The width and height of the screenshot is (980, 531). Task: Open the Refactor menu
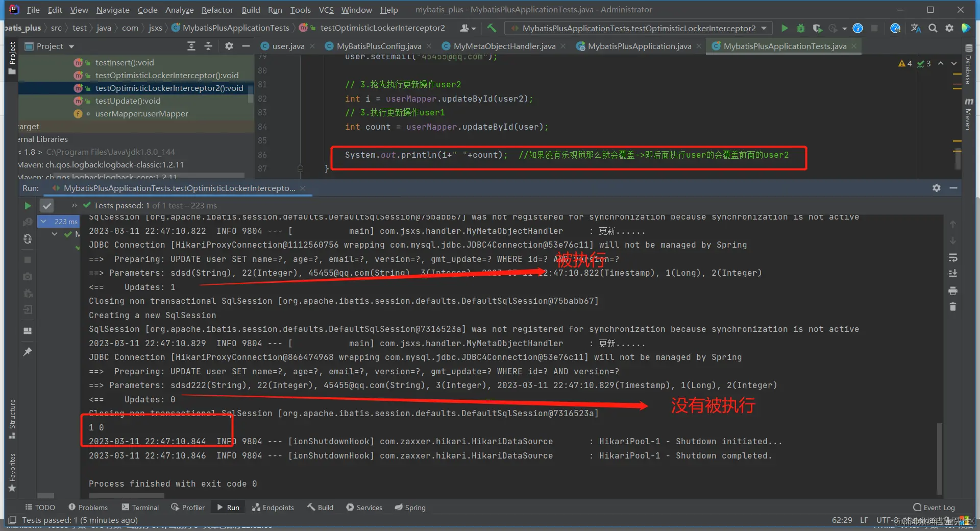click(x=217, y=10)
